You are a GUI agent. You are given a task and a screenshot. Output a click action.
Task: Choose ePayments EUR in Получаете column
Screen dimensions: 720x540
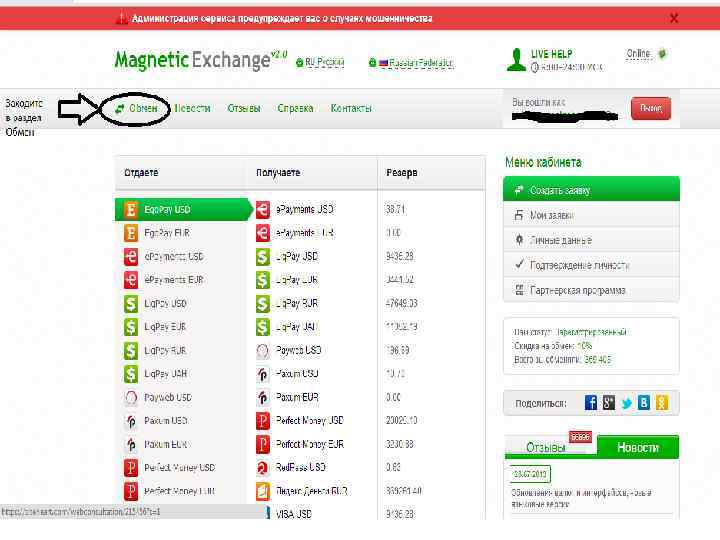pos(295,233)
